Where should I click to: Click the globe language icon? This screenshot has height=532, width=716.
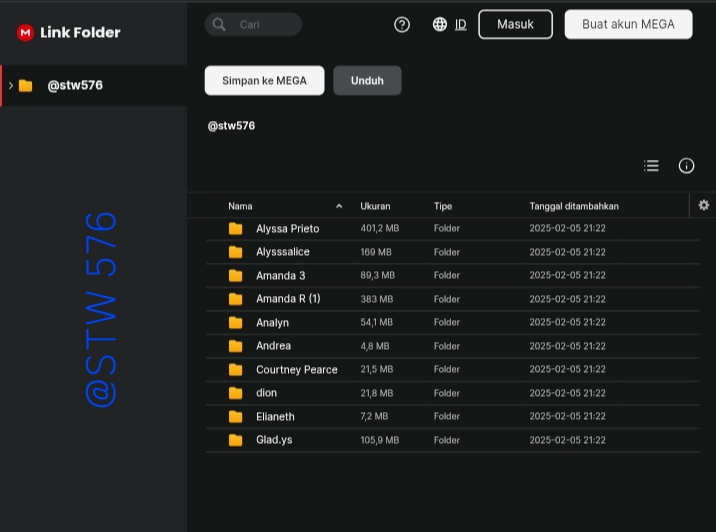tap(440, 24)
